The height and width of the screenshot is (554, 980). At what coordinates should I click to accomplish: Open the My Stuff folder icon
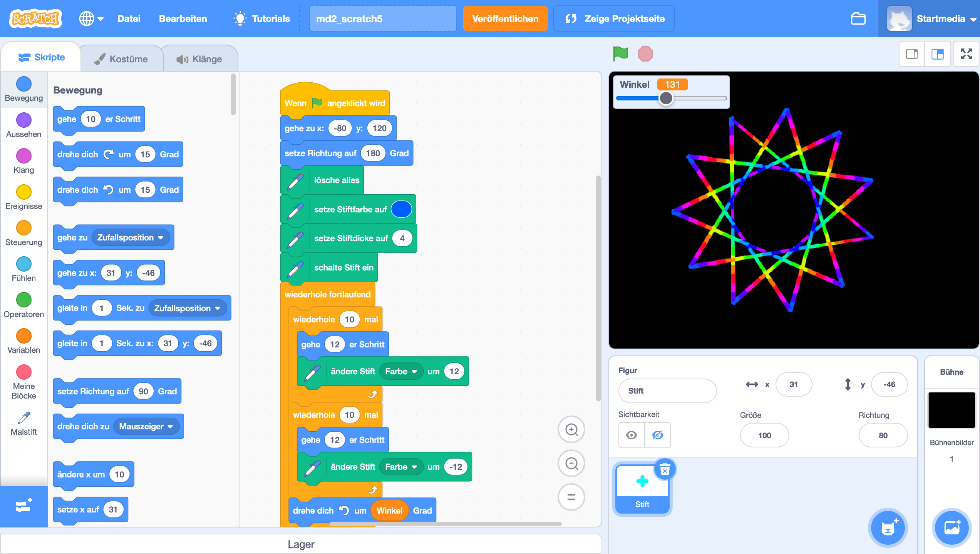[858, 18]
